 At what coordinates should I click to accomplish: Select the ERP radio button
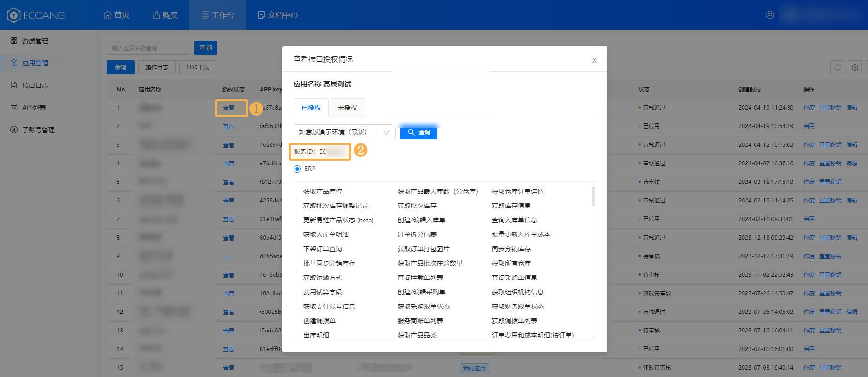297,169
